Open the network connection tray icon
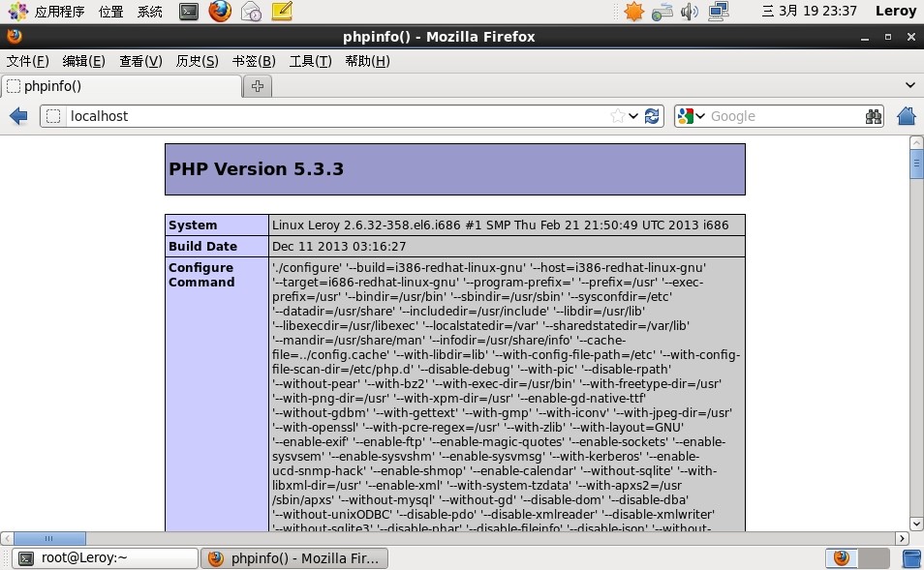Viewport: 924px width, 570px height. (719, 12)
